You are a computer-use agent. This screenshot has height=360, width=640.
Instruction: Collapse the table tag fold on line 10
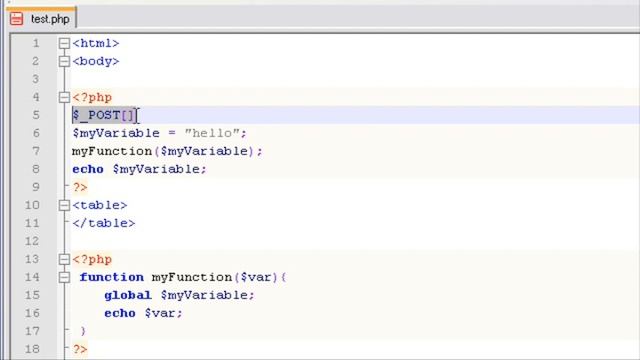coord(64,205)
